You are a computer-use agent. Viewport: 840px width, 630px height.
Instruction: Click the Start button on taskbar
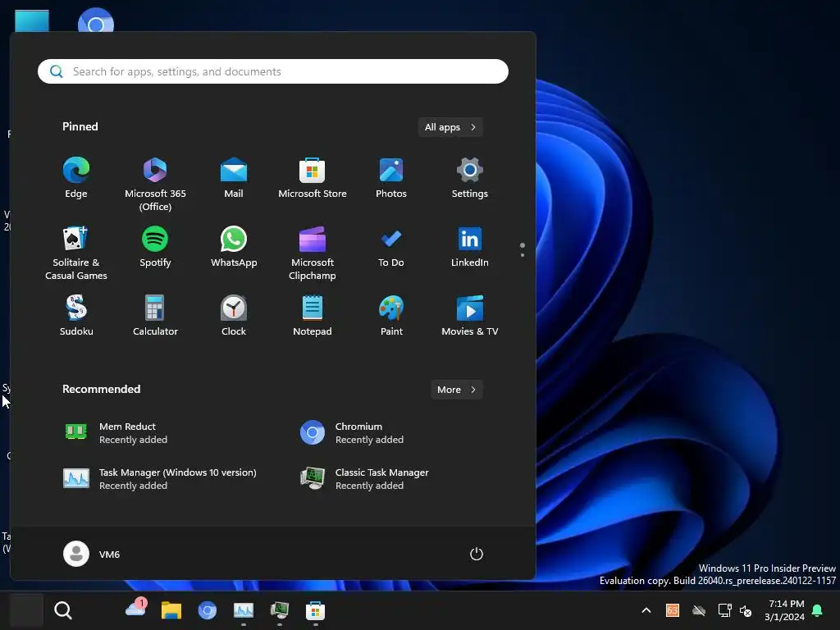coord(27,610)
